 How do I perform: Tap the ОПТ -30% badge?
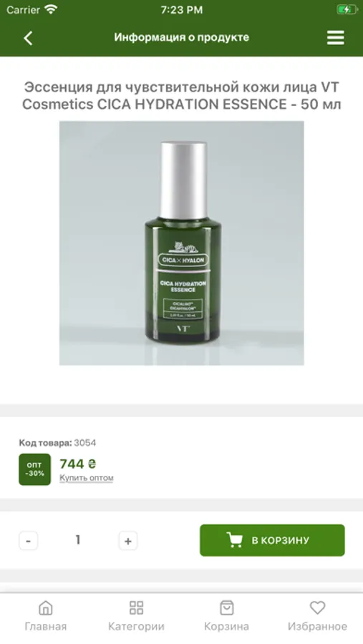[x=35, y=469]
